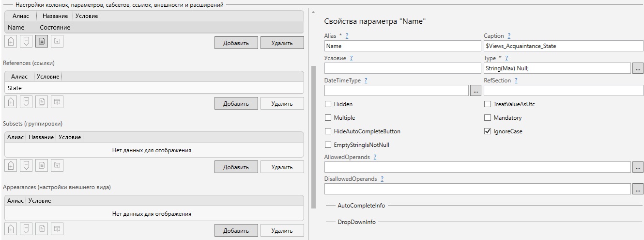Expand the DropDownInfo section

[356, 222]
